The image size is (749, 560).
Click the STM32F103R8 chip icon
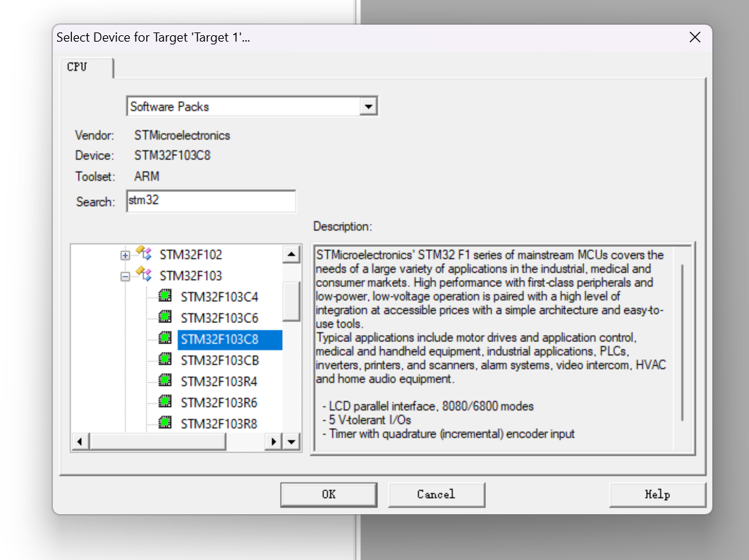pyautogui.click(x=165, y=422)
